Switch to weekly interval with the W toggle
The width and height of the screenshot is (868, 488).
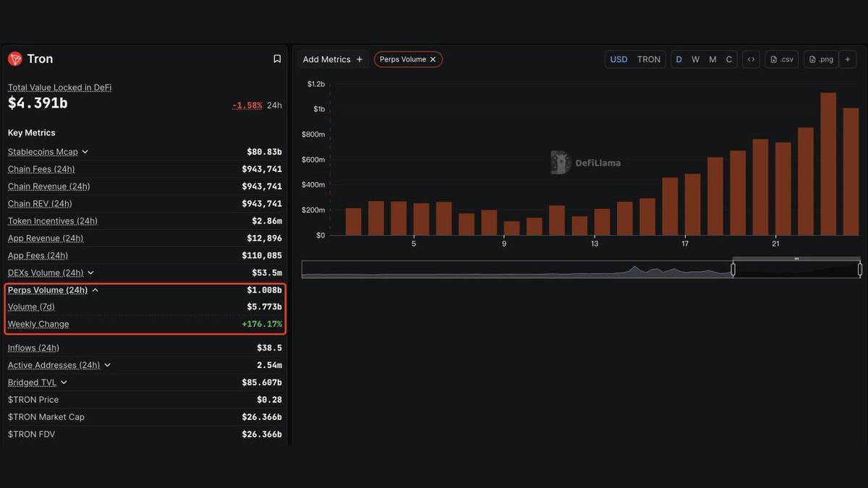[695, 59]
